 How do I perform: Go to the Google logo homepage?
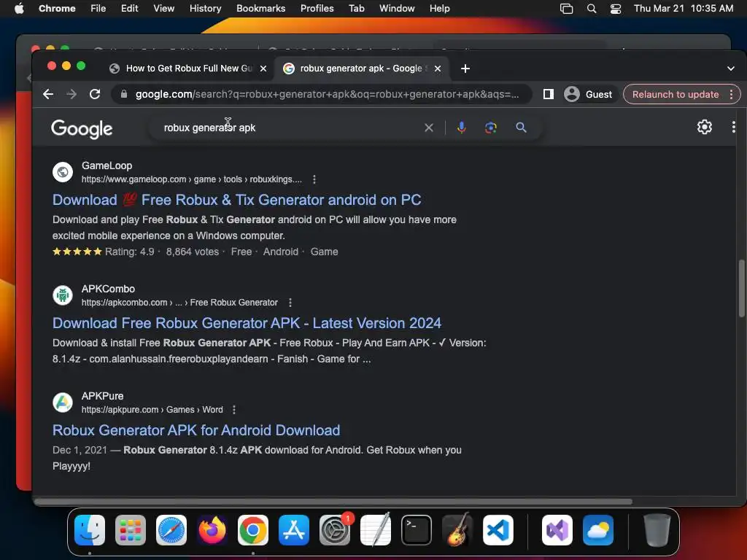(x=82, y=128)
